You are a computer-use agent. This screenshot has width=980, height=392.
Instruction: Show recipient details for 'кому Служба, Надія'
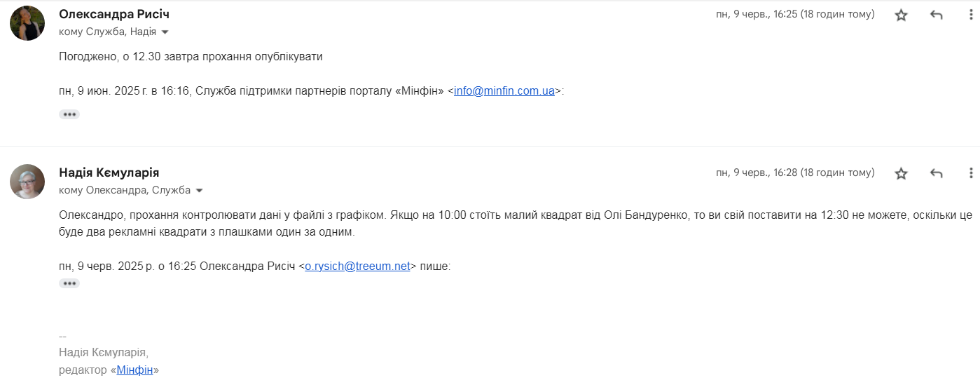tap(165, 32)
